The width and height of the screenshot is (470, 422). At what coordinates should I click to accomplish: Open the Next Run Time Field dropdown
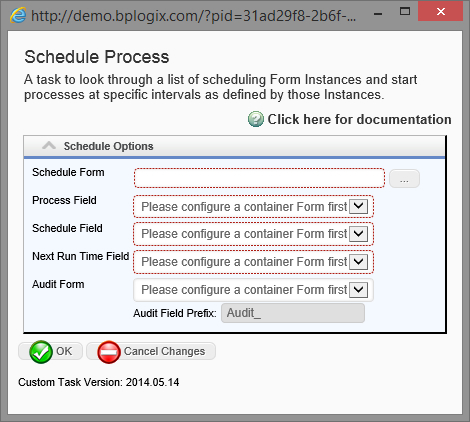pyautogui.click(x=253, y=262)
